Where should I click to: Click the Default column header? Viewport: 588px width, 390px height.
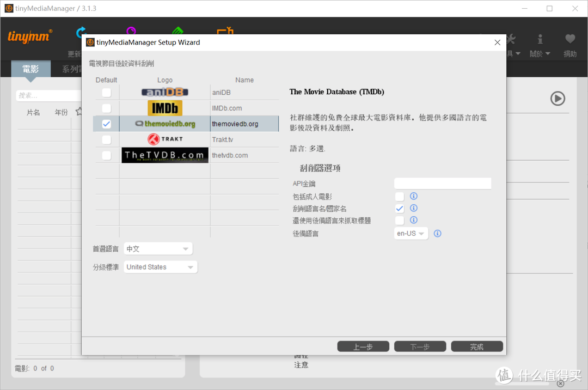pyautogui.click(x=106, y=80)
